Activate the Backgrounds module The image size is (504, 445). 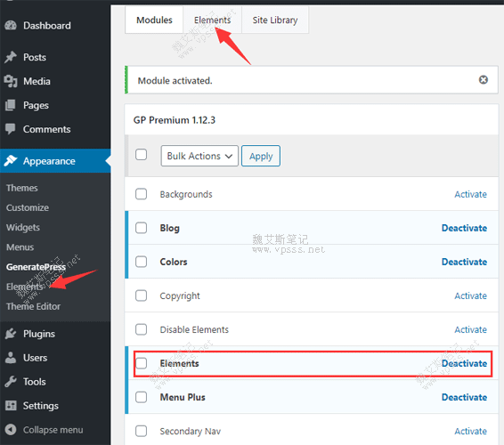pyautogui.click(x=470, y=194)
